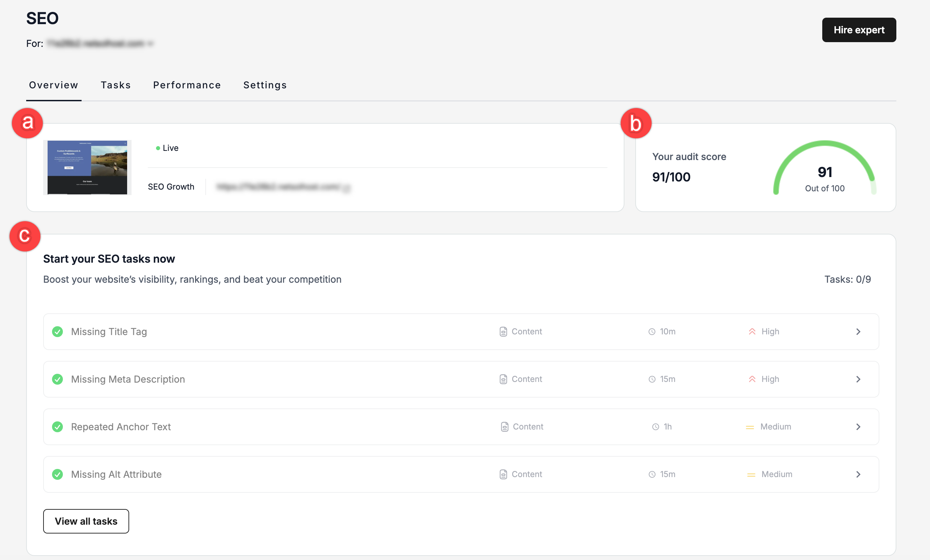Switch to the Overview tab

point(54,85)
